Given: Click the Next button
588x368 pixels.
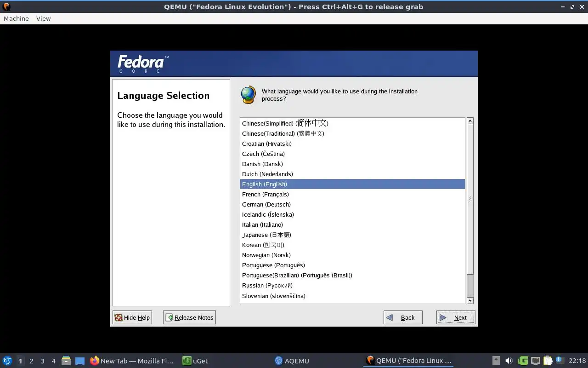Looking at the screenshot, I should pyautogui.click(x=456, y=317).
